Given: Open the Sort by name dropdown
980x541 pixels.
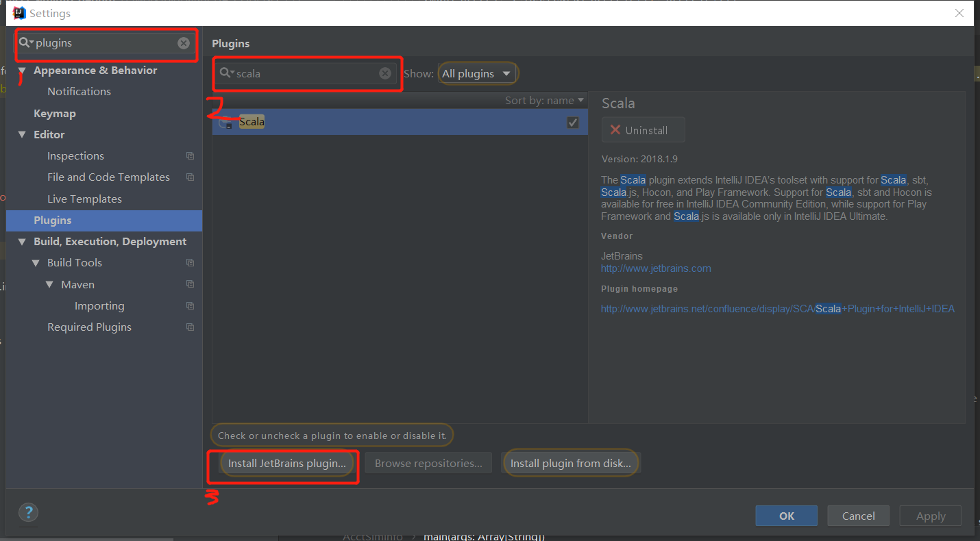Looking at the screenshot, I should [x=545, y=100].
